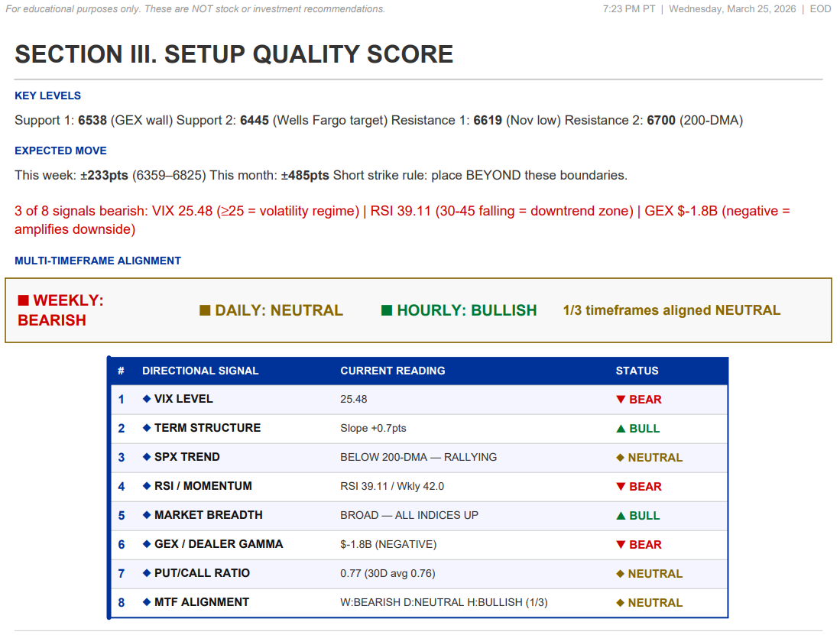Click the red down arrow in VIX LEVEL row
Screen dimensions: 840x635
pos(621,400)
